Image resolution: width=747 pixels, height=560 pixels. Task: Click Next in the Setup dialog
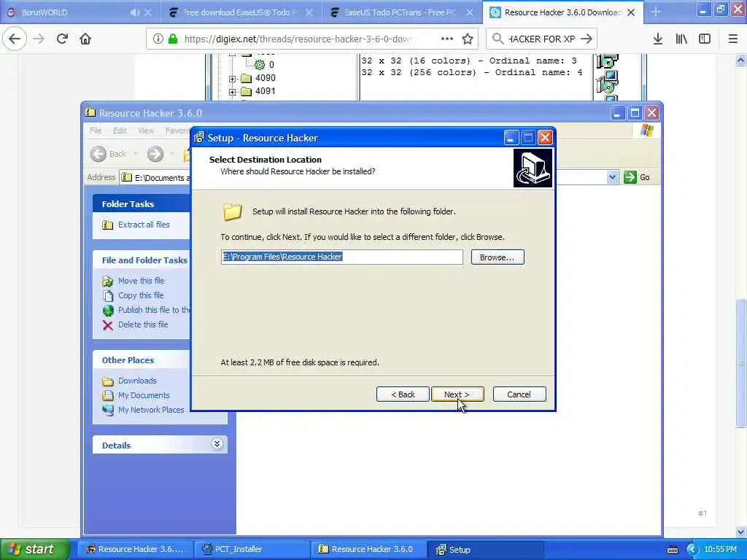point(457,394)
